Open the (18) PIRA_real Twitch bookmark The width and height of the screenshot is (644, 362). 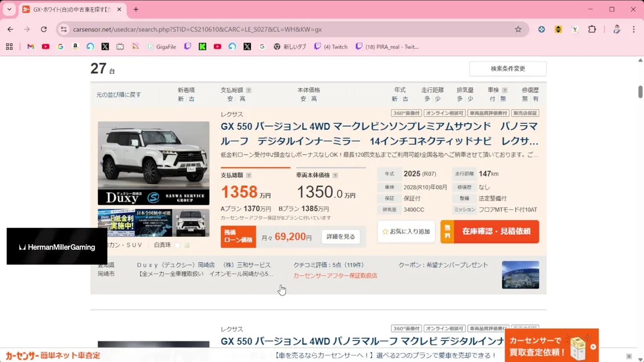[x=386, y=47]
